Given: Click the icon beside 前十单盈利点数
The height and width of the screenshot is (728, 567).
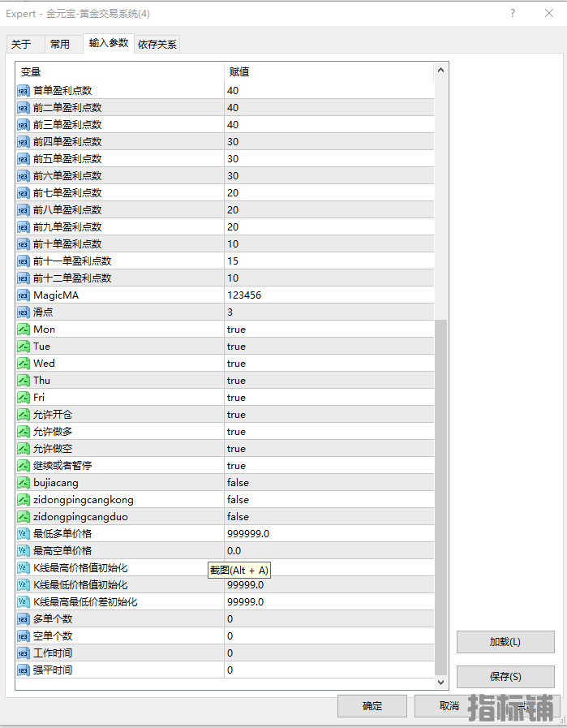Looking at the screenshot, I should (24, 243).
